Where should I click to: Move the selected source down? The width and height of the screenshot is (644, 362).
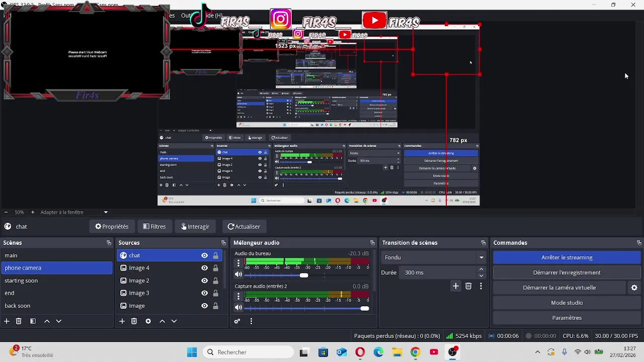coord(174,321)
